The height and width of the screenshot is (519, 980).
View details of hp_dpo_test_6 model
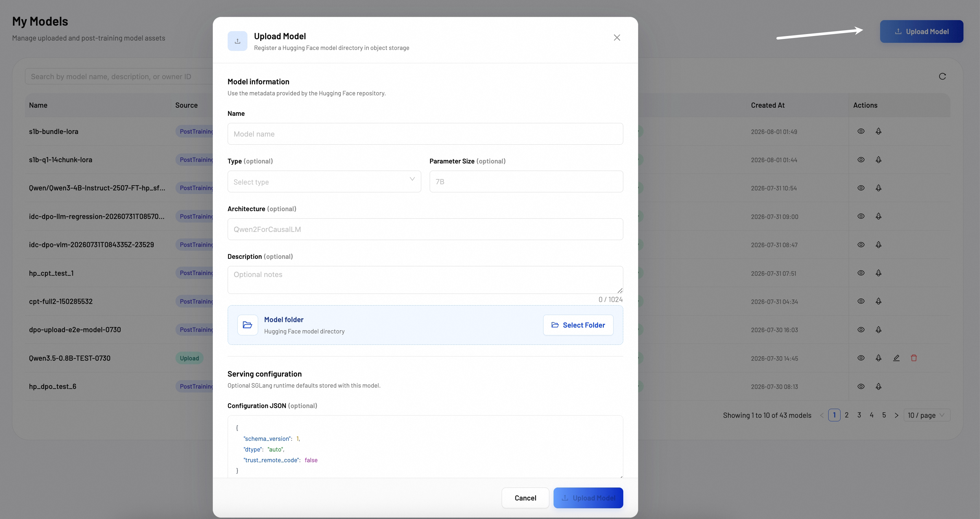(x=861, y=386)
